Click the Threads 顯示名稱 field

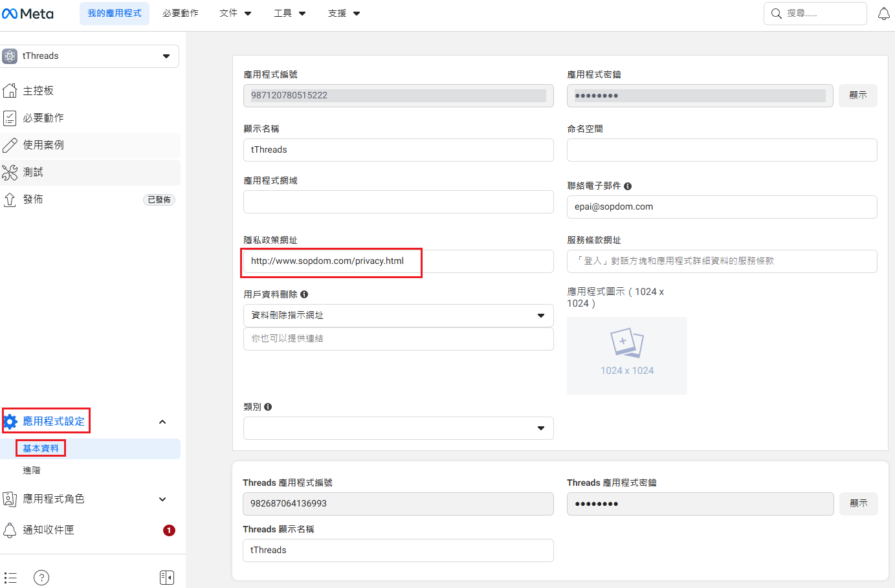pos(398,550)
